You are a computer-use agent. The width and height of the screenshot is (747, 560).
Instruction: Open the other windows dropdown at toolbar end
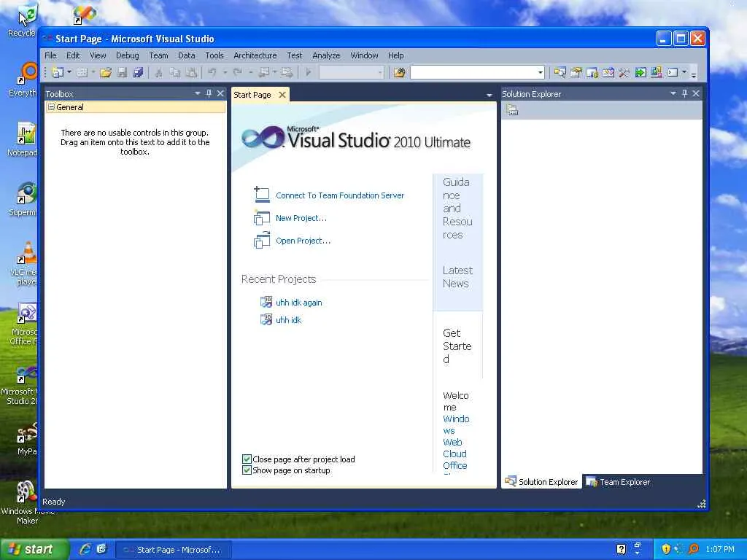pyautogui.click(x=684, y=72)
